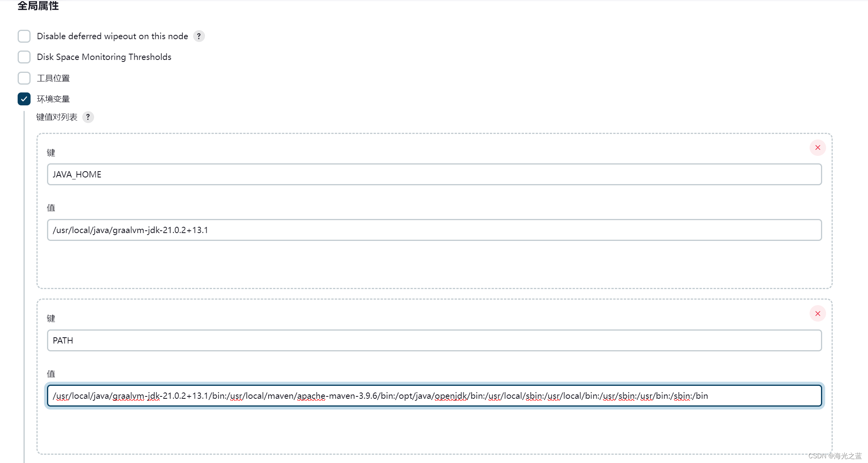The height and width of the screenshot is (463, 868).
Task: Edit the PATH value field with maven path
Action: click(434, 396)
